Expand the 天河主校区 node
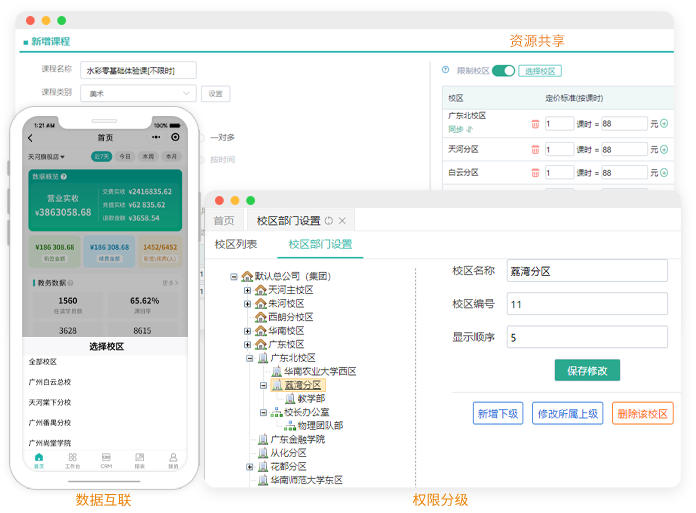Viewport: 696px width, 513px height. 248,290
